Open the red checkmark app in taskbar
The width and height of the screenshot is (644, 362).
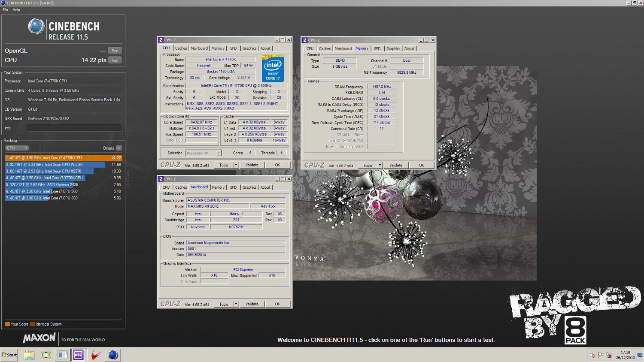tap(96, 355)
